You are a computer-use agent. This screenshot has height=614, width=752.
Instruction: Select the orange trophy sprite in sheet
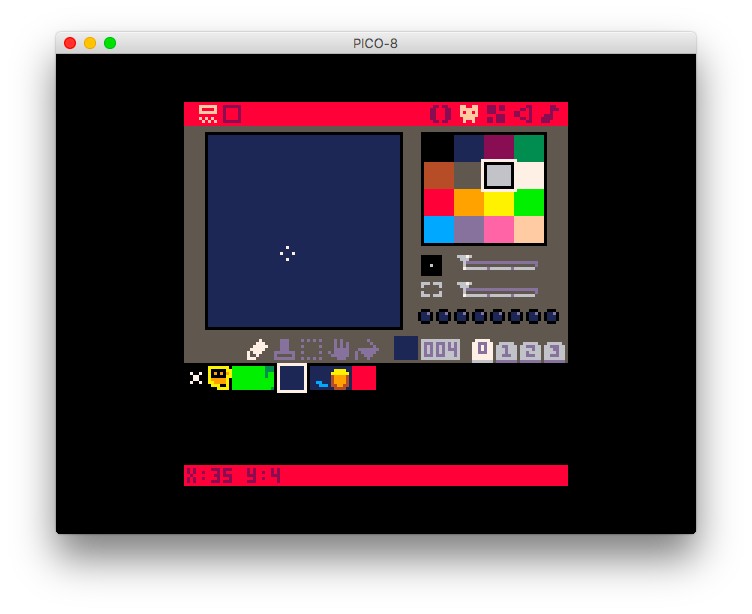340,378
